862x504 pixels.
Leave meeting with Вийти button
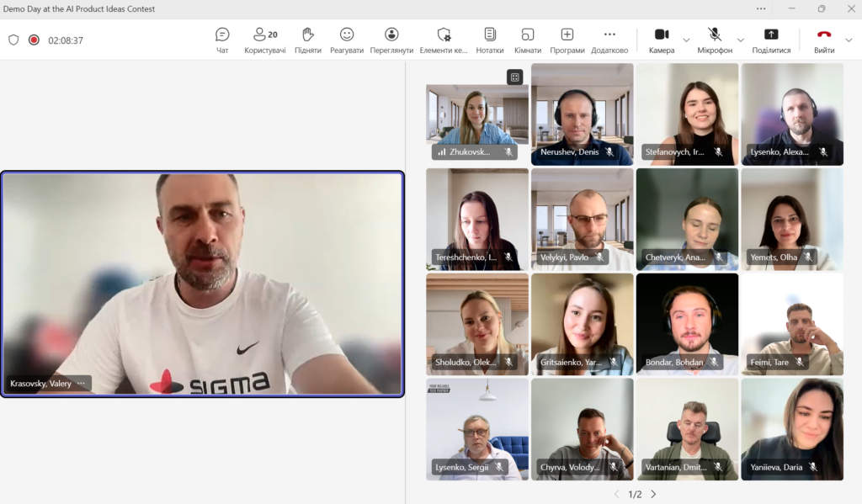(x=824, y=40)
